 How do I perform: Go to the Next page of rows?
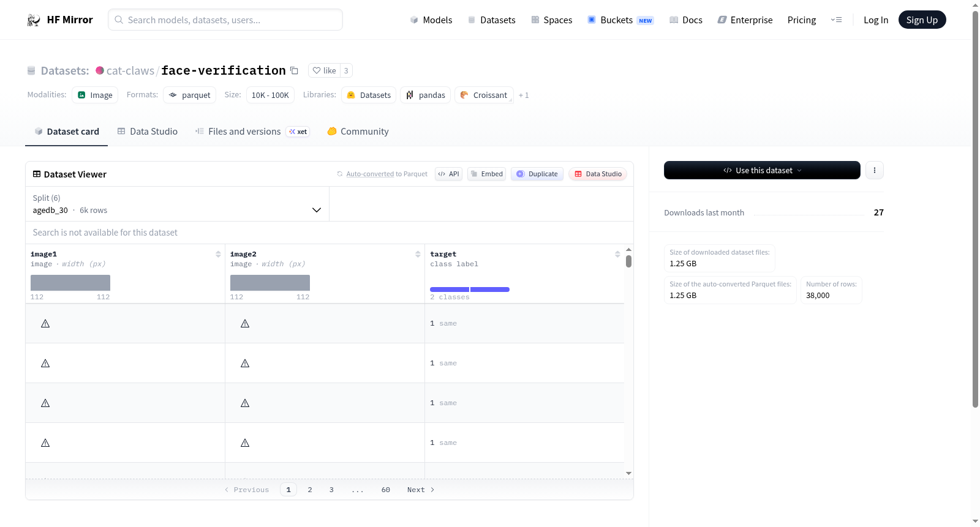(421, 490)
